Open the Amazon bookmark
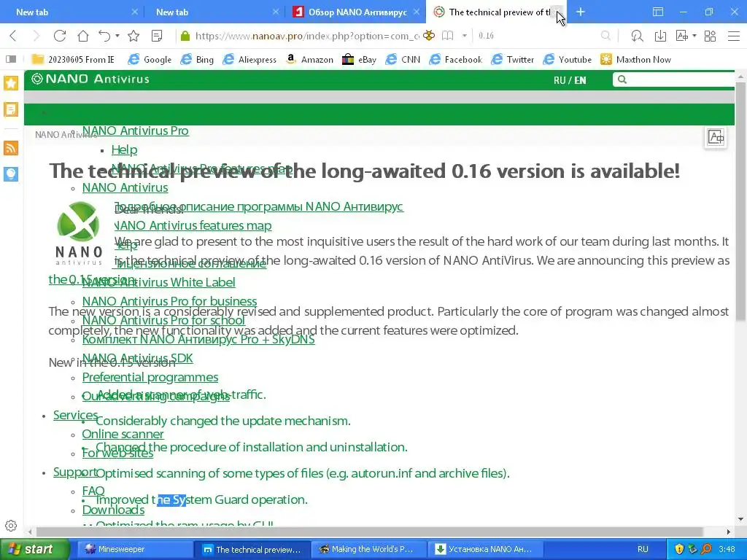 [x=309, y=59]
